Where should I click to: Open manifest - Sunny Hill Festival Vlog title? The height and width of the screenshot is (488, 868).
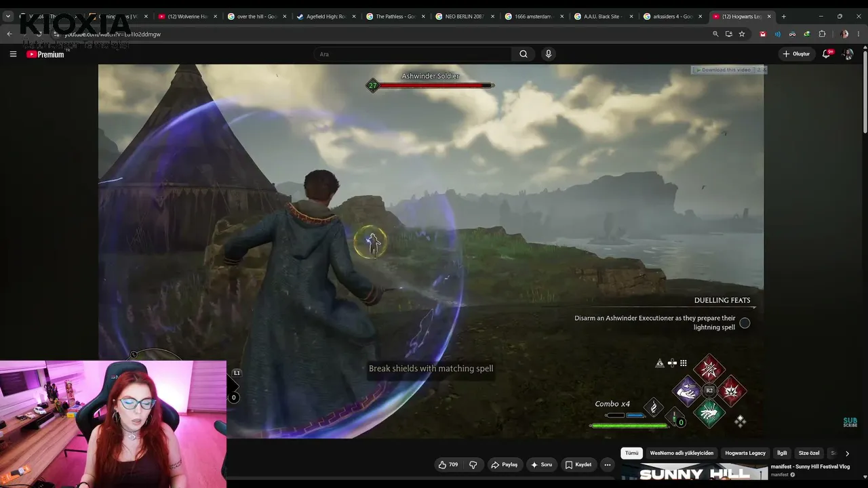[x=810, y=467]
